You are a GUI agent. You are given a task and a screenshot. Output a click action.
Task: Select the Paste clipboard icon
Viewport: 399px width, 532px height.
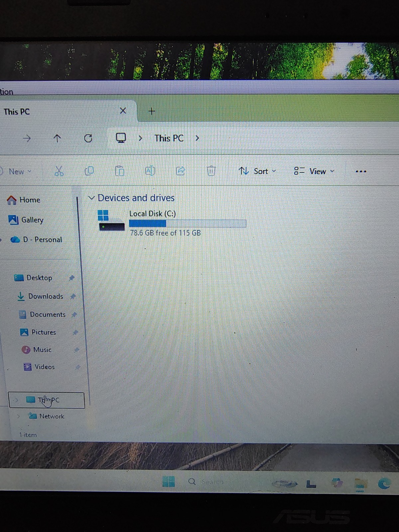[119, 171]
